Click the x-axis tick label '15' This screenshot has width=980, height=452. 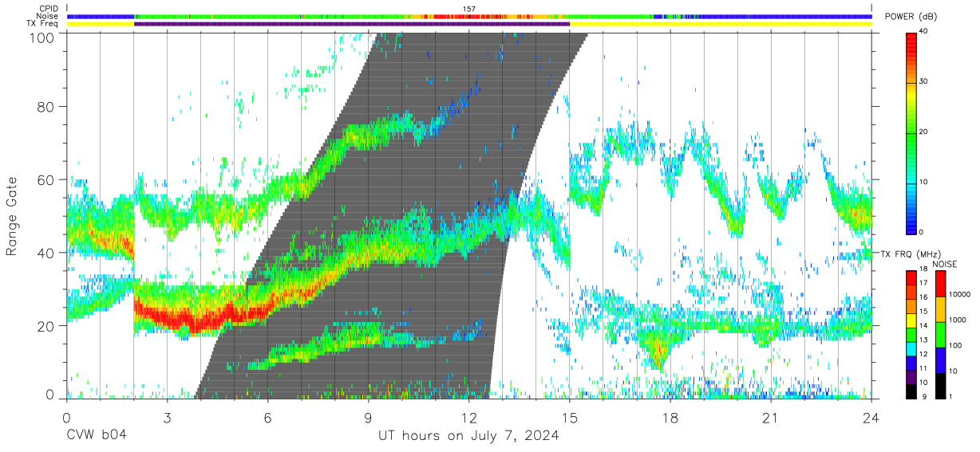pos(569,418)
